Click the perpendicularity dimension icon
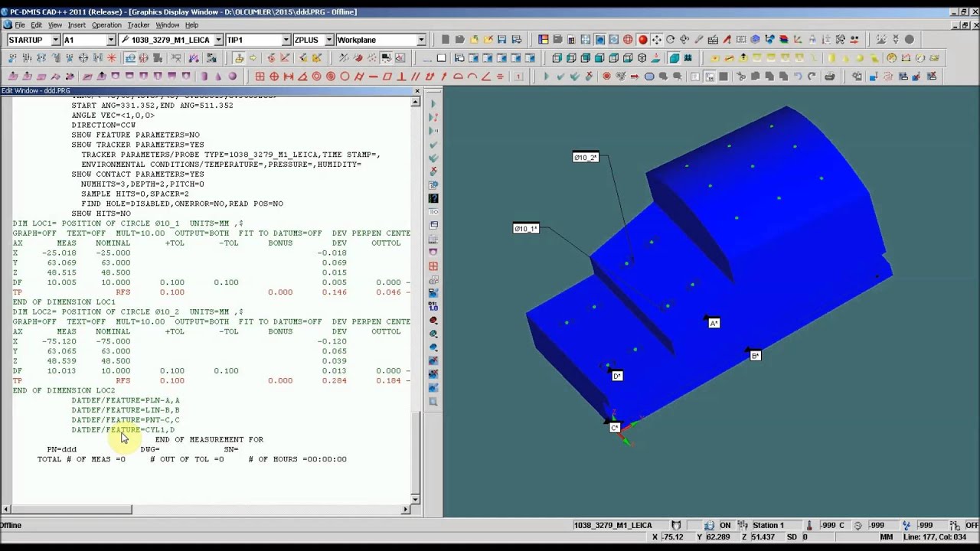Screen dimensions: 980x551 point(401,77)
